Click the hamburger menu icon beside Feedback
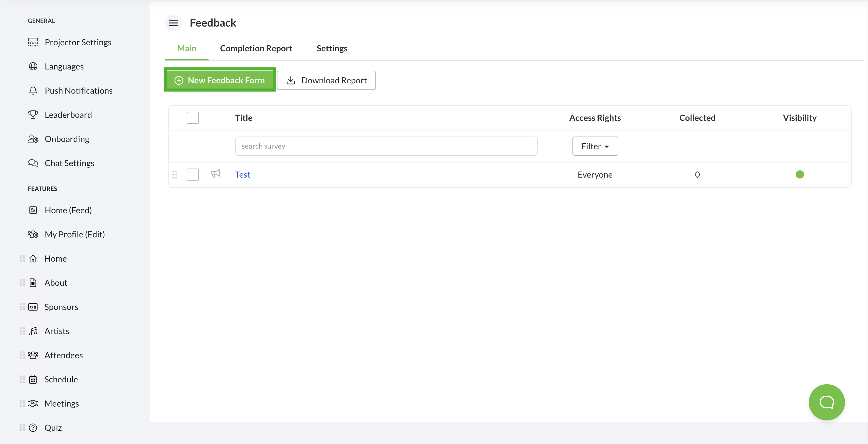Screen dimensions: 868x444 coord(173,23)
